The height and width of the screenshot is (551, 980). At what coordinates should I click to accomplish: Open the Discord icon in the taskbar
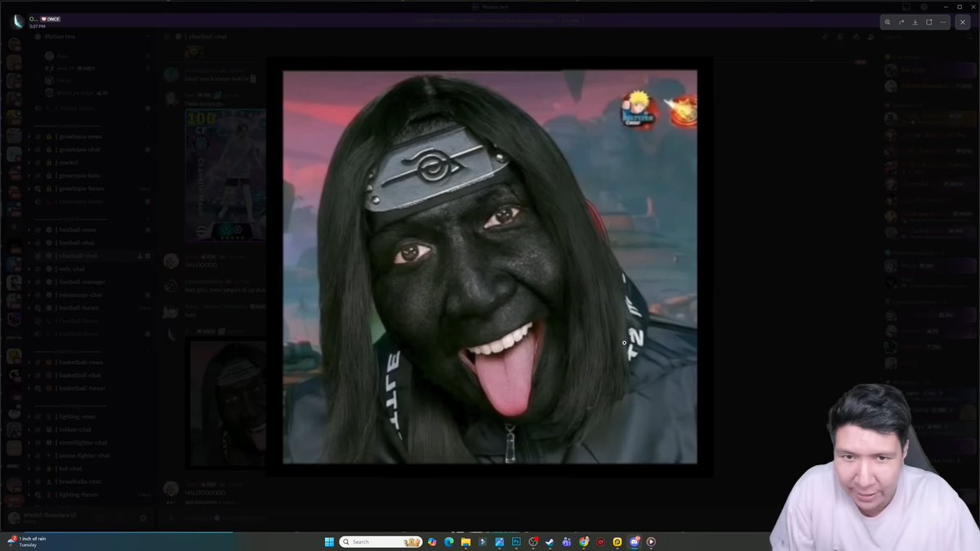635,541
